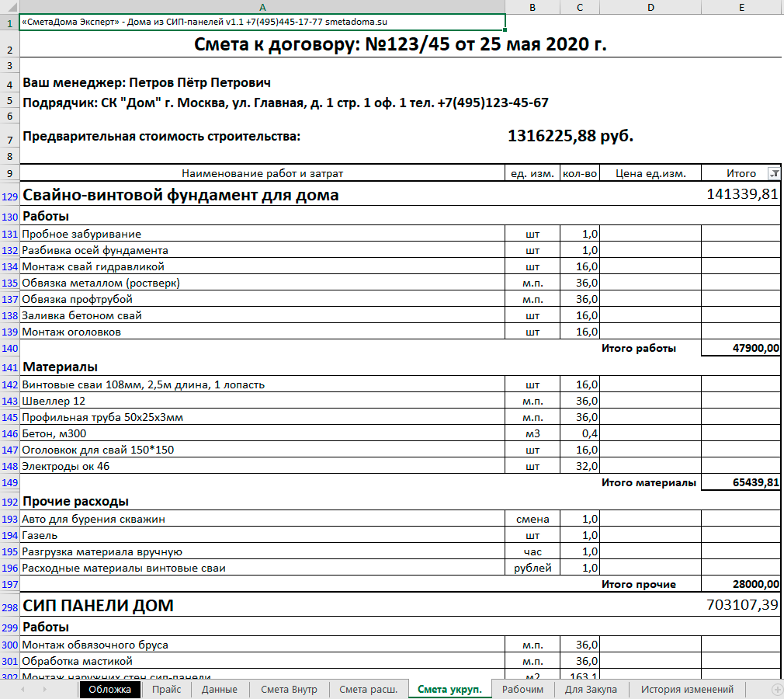784x699 pixels.
Task: Select the unit 'рублей' cell
Action: (532, 569)
